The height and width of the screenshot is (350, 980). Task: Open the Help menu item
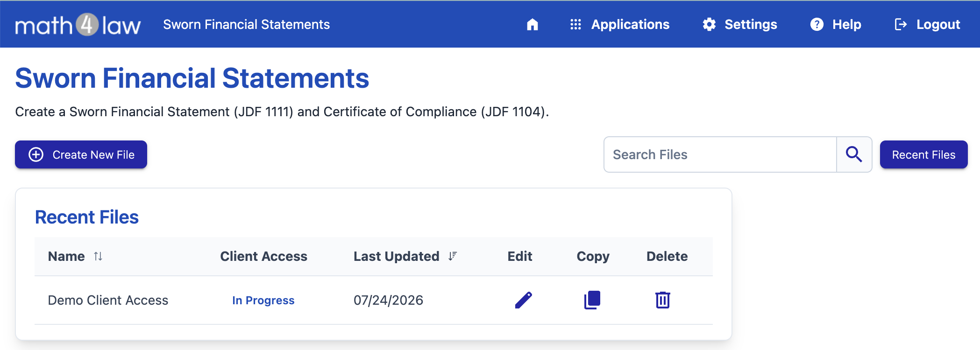[x=836, y=24]
